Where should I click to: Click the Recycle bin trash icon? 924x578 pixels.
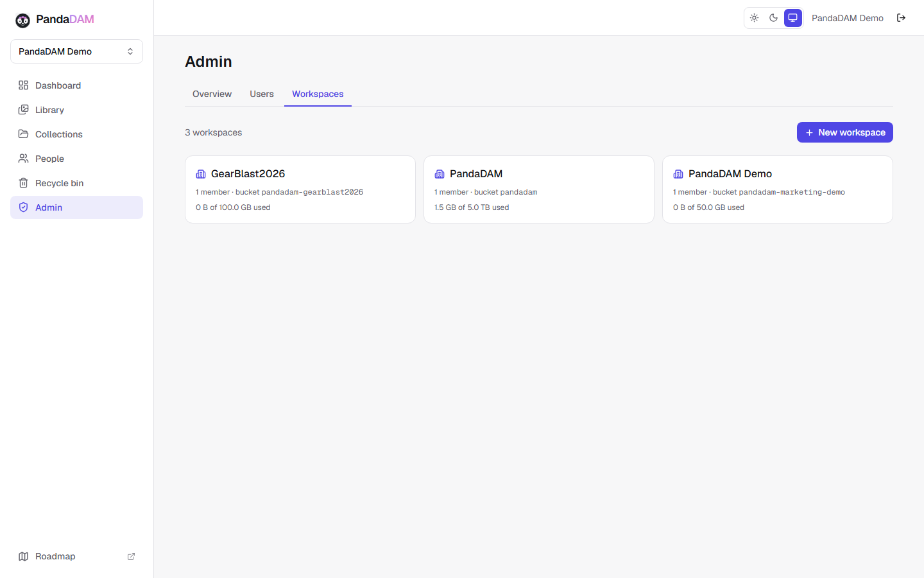[x=23, y=183]
